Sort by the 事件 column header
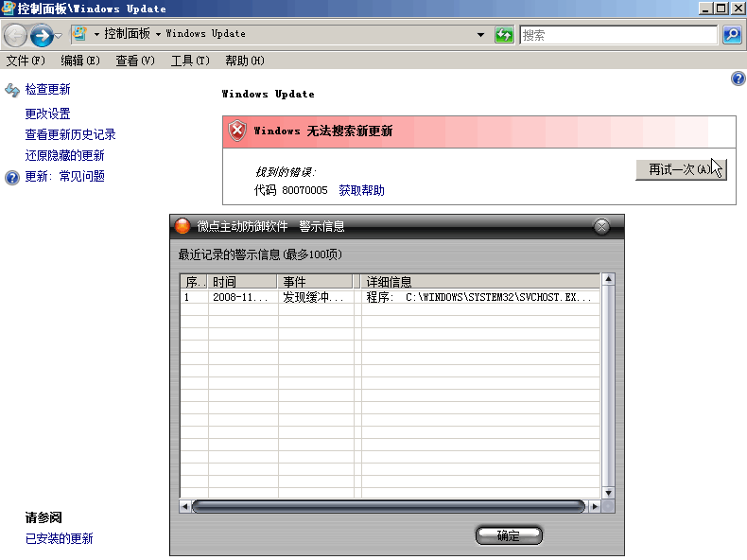This screenshot has height=560, width=747. 316,282
